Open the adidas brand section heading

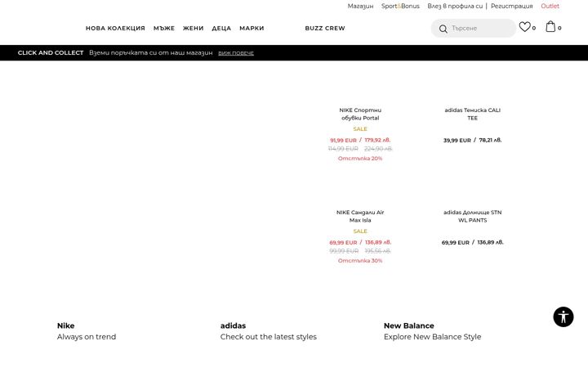[x=233, y=325]
